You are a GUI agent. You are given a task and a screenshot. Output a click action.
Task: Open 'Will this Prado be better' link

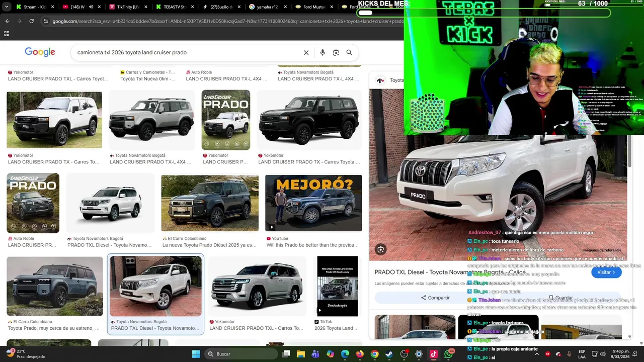tap(312, 245)
